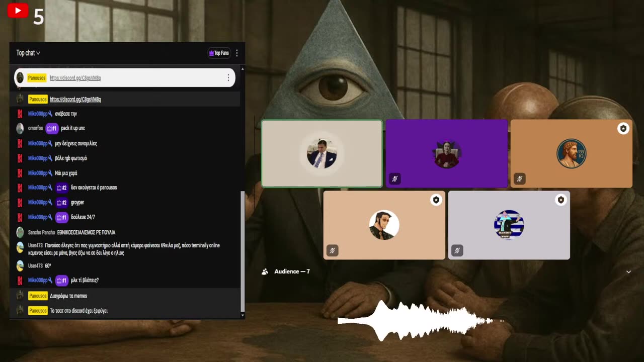Toggle muted mic icon on Greek flag tile
The height and width of the screenshot is (362, 644).
(x=457, y=250)
